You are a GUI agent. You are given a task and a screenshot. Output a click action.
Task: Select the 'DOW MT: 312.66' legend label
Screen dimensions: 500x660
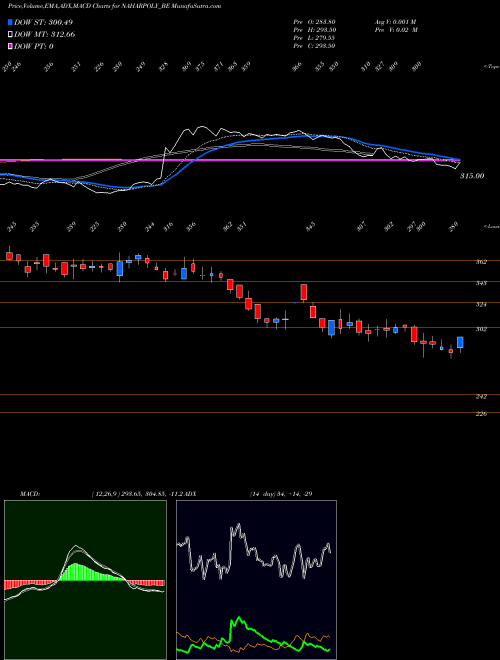coord(45,35)
